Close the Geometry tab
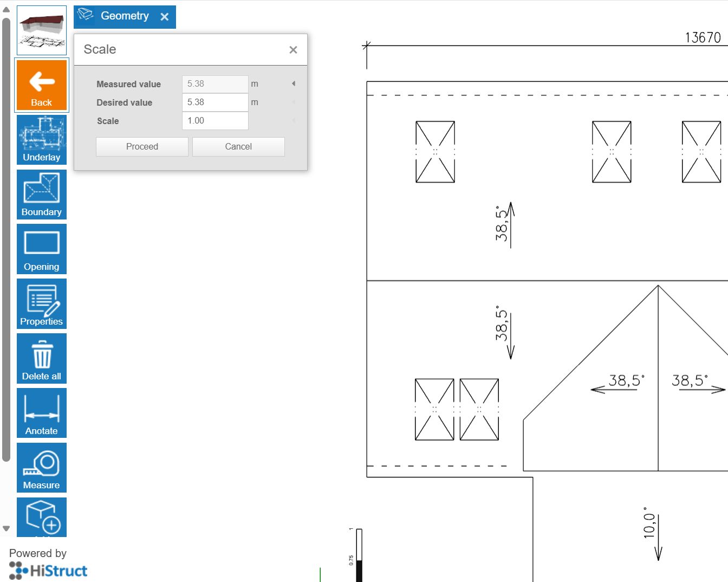 pyautogui.click(x=165, y=17)
